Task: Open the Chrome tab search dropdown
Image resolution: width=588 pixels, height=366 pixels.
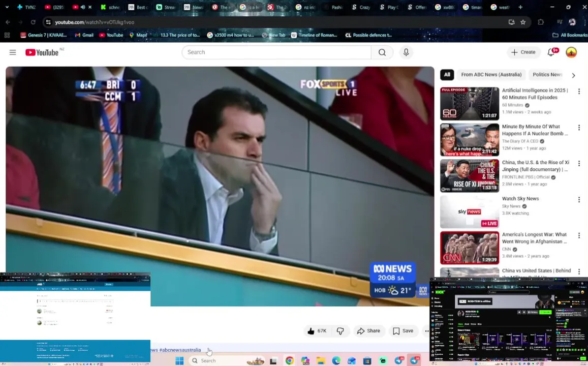Action: tap(7, 7)
